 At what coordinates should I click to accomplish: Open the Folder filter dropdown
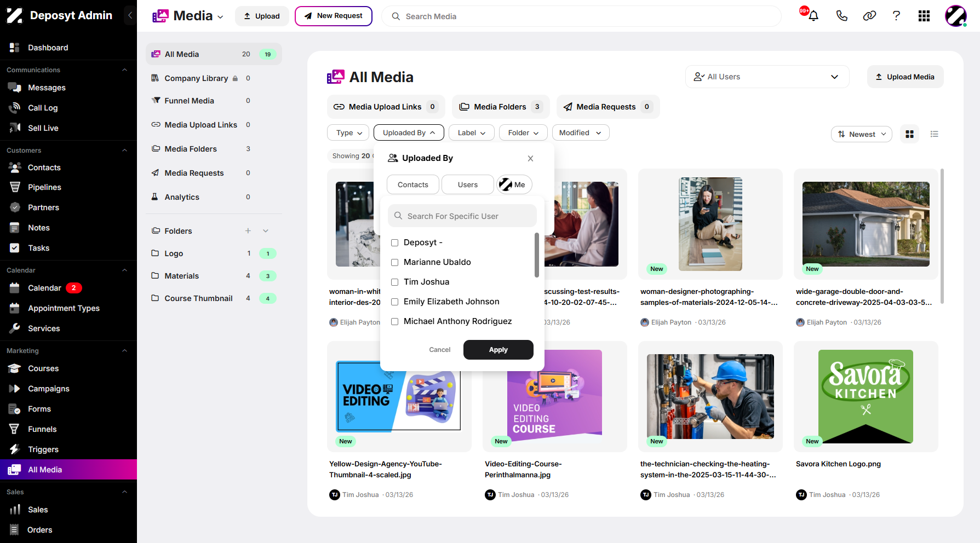(x=523, y=132)
